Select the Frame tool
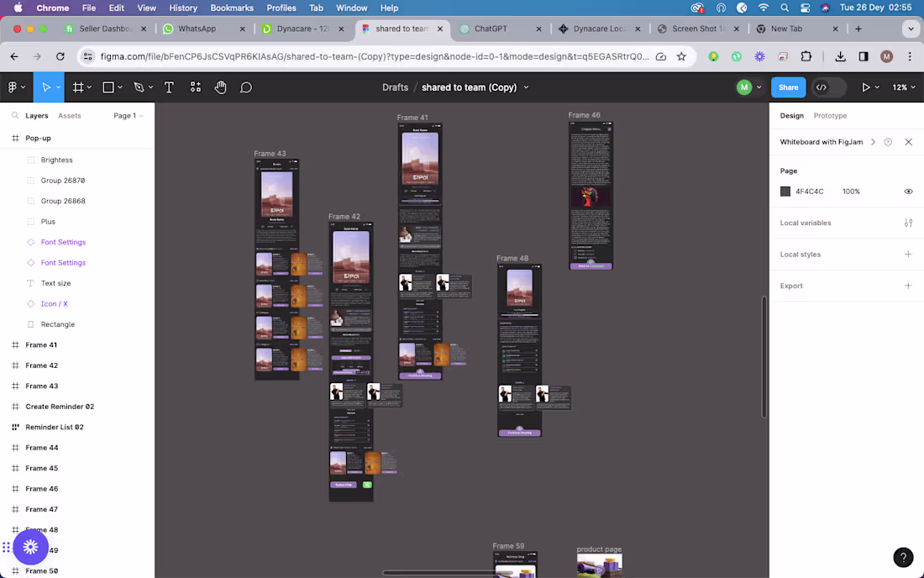Viewport: 924px width, 578px height. (78, 87)
